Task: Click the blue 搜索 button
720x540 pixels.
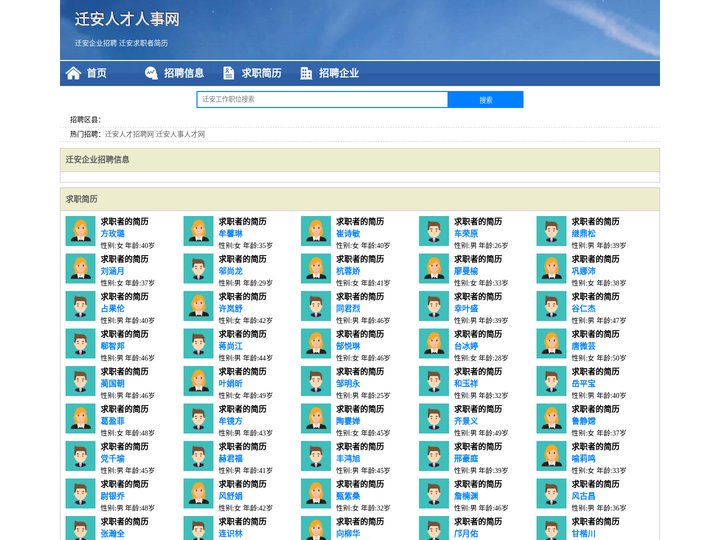Action: (x=485, y=99)
